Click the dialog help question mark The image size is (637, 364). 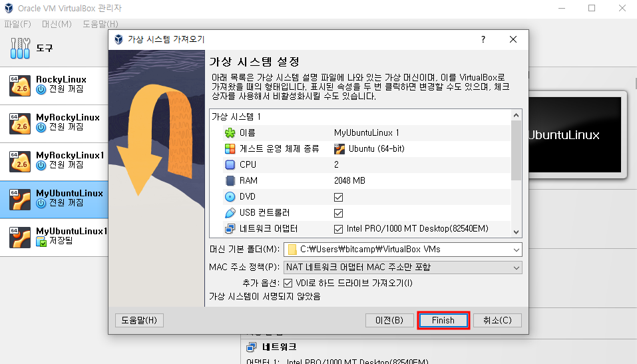[x=483, y=39]
